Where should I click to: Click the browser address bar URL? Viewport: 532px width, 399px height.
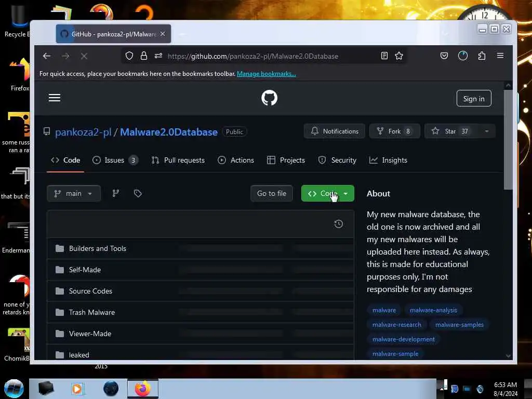[x=253, y=56]
